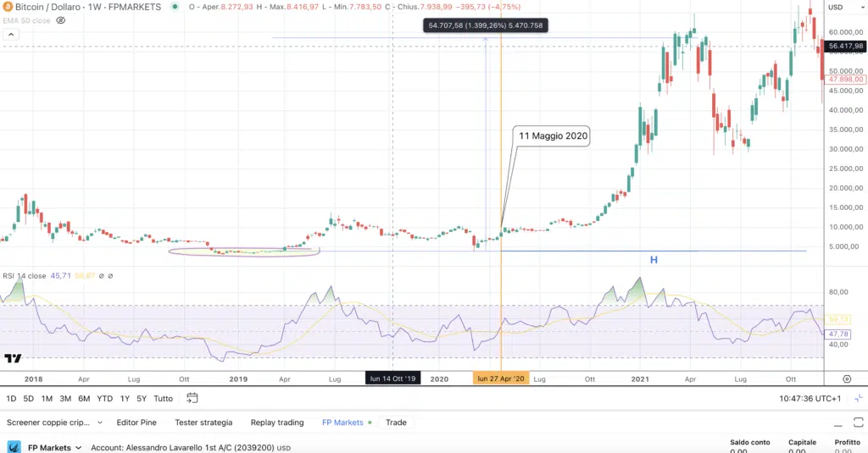Screen dimensions: 868x453
Task: Click the Bitcoin symbol icon
Action: [8, 7]
